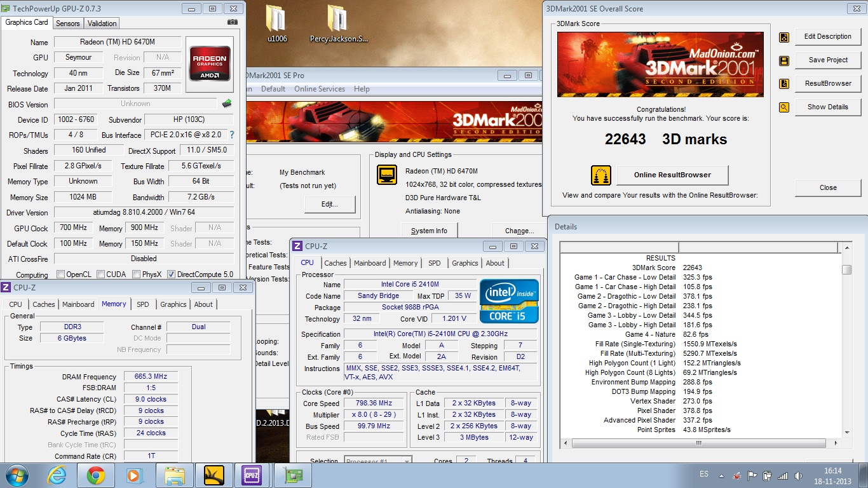Click the Save Project button
868x488 pixels.
pos(827,60)
